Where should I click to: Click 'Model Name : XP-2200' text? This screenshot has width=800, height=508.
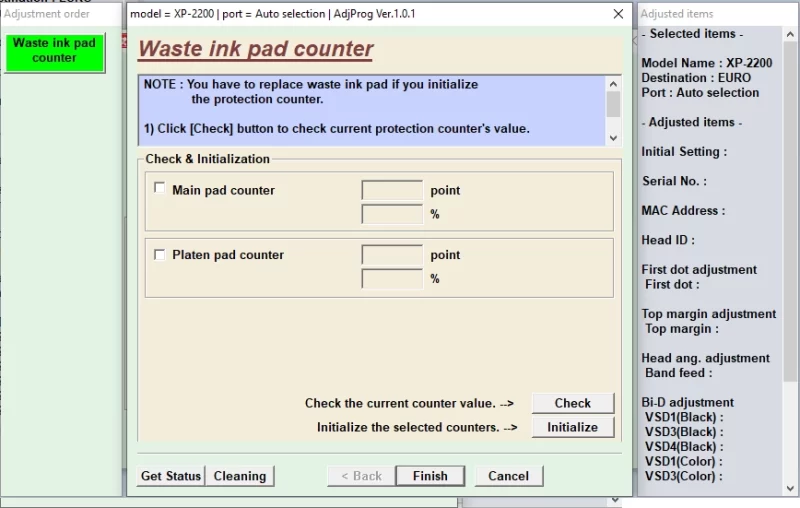(x=707, y=63)
